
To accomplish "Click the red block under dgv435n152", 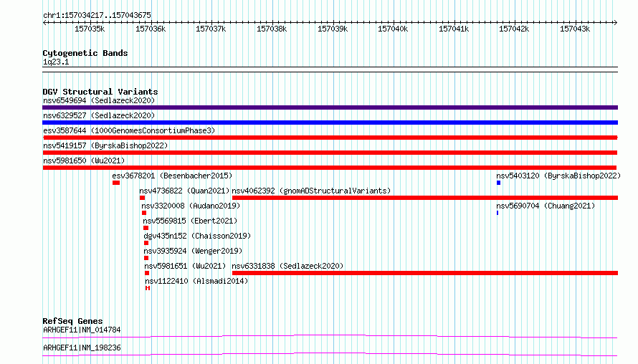I will tap(146, 243).
